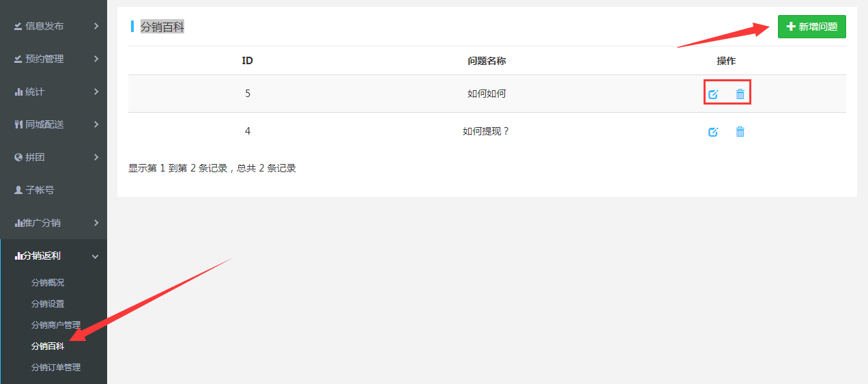Delete the 如何提现？ question row

(740, 132)
